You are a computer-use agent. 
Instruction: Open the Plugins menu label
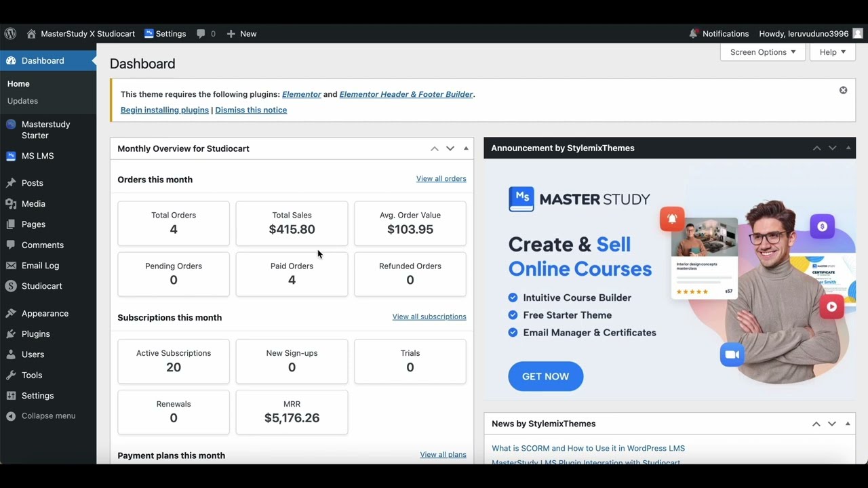point(36,334)
